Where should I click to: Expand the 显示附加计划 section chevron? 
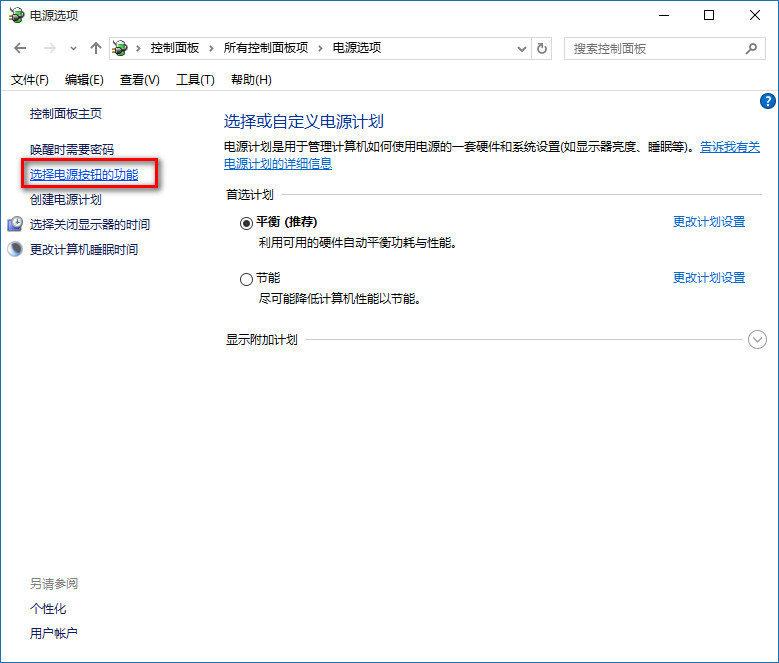(x=757, y=340)
